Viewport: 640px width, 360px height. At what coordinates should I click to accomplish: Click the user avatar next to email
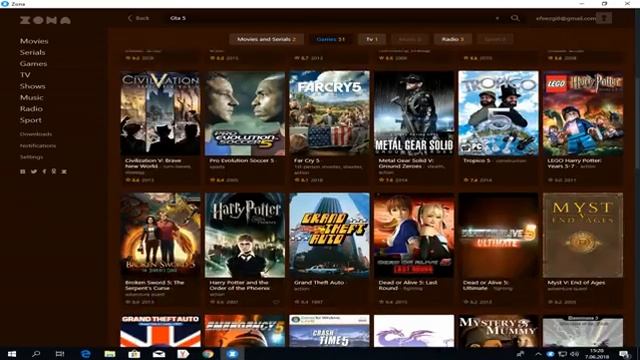604,18
